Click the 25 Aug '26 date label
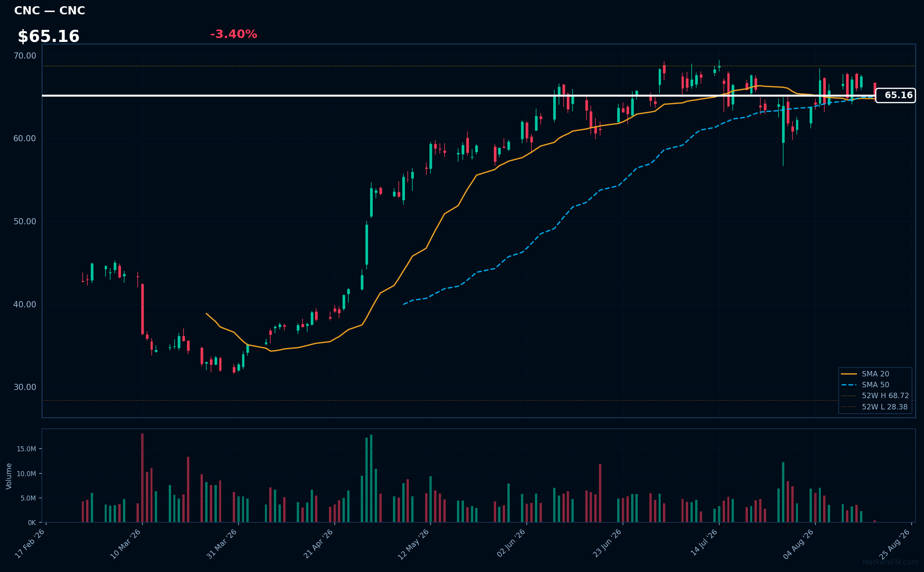Image resolution: width=924 pixels, height=572 pixels. click(x=895, y=544)
